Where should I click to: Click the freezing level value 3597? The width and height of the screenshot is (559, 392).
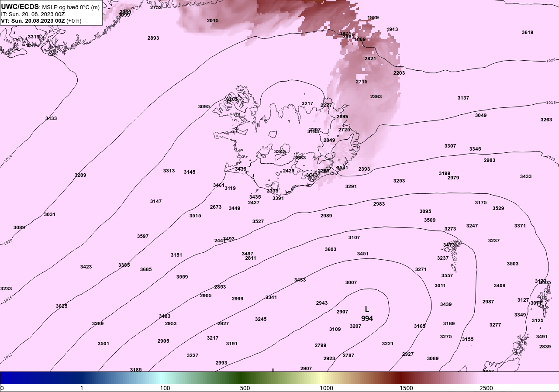143,236
